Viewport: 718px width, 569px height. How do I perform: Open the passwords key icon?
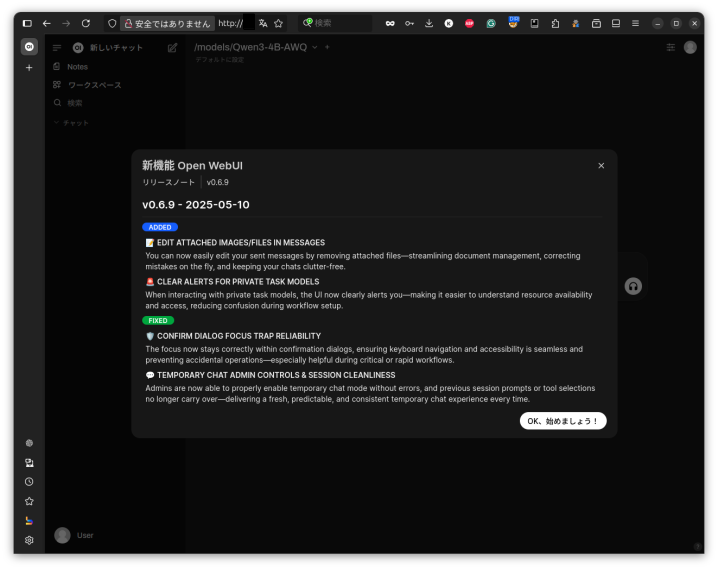[x=409, y=23]
